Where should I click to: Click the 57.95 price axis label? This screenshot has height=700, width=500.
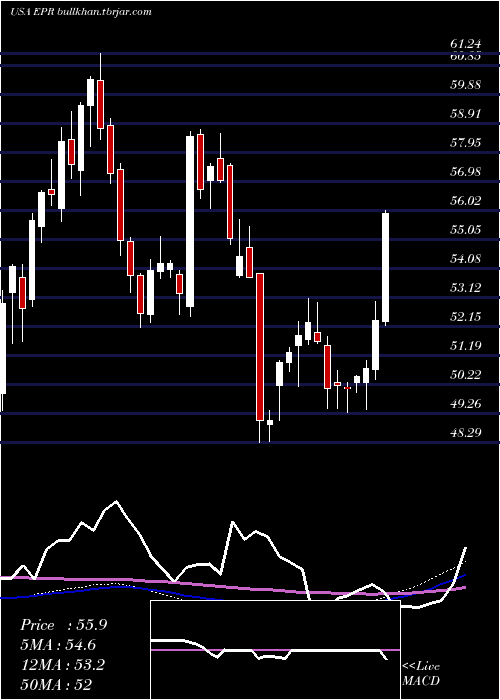(466, 143)
